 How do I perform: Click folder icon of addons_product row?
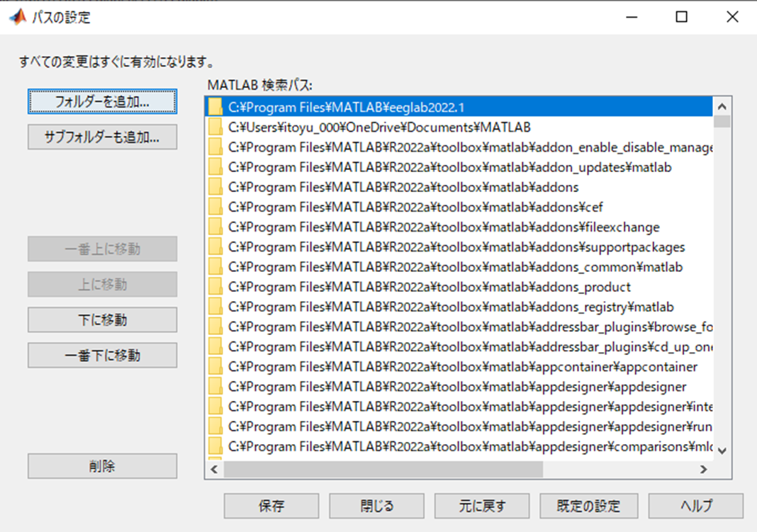coord(215,286)
